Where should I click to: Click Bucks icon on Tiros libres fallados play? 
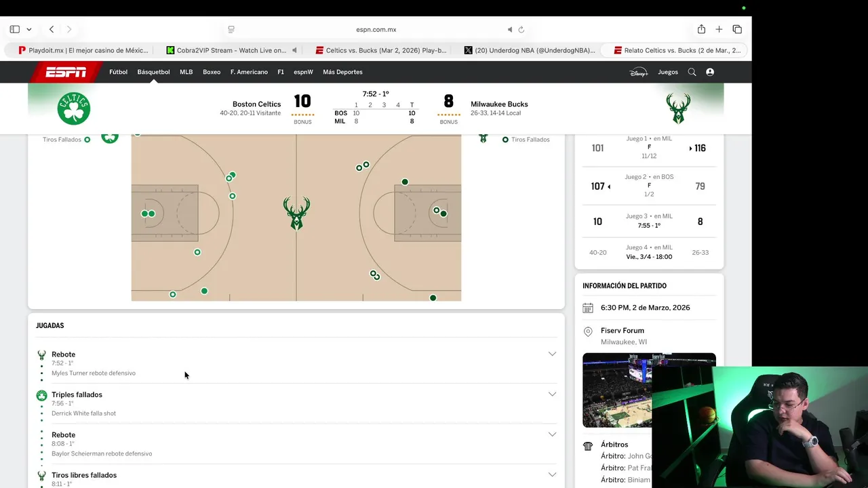(x=41, y=475)
